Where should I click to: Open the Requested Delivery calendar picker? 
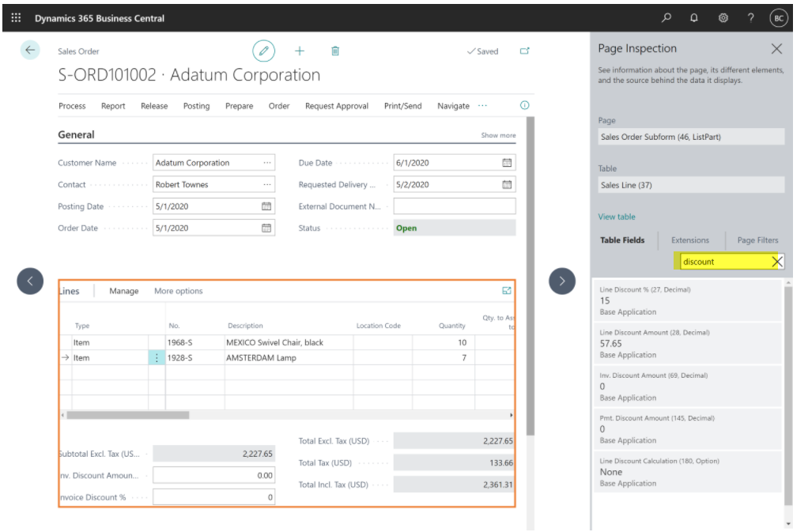point(507,184)
